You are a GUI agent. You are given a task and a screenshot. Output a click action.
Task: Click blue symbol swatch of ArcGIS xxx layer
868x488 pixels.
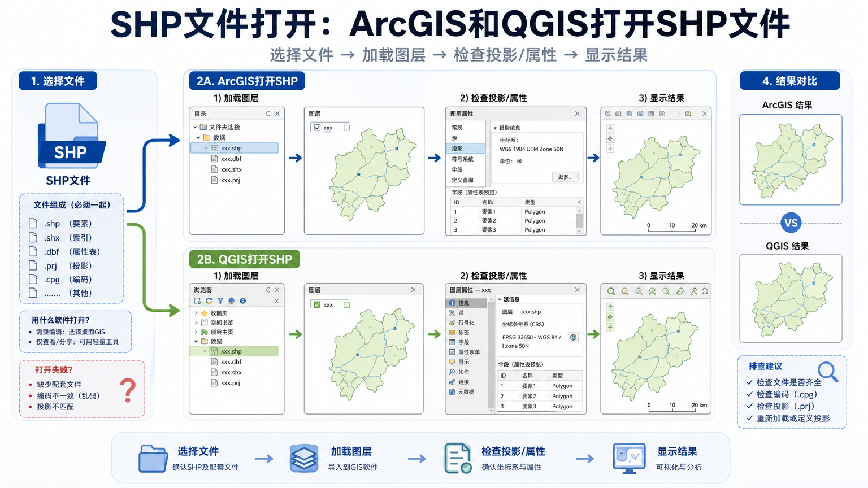347,128
